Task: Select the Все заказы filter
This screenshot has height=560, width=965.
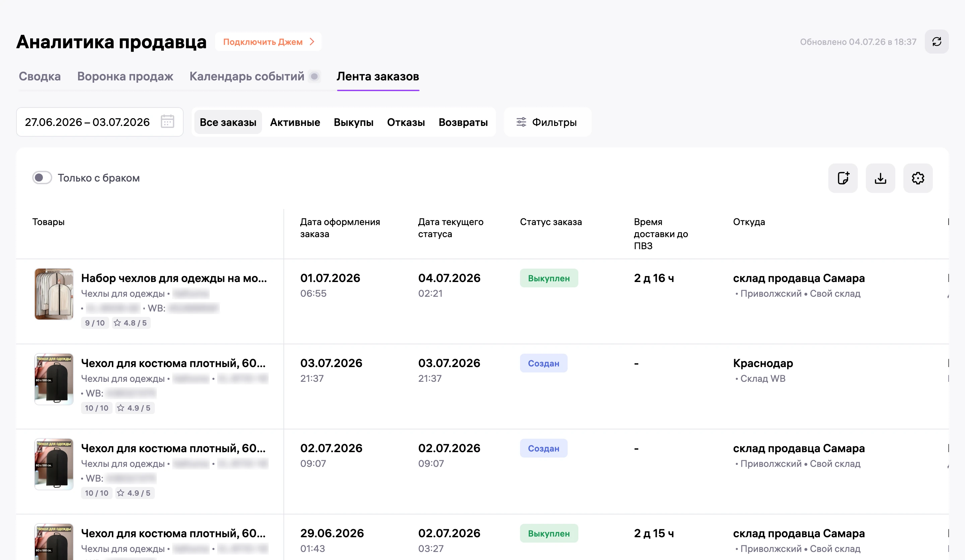Action: pyautogui.click(x=228, y=122)
